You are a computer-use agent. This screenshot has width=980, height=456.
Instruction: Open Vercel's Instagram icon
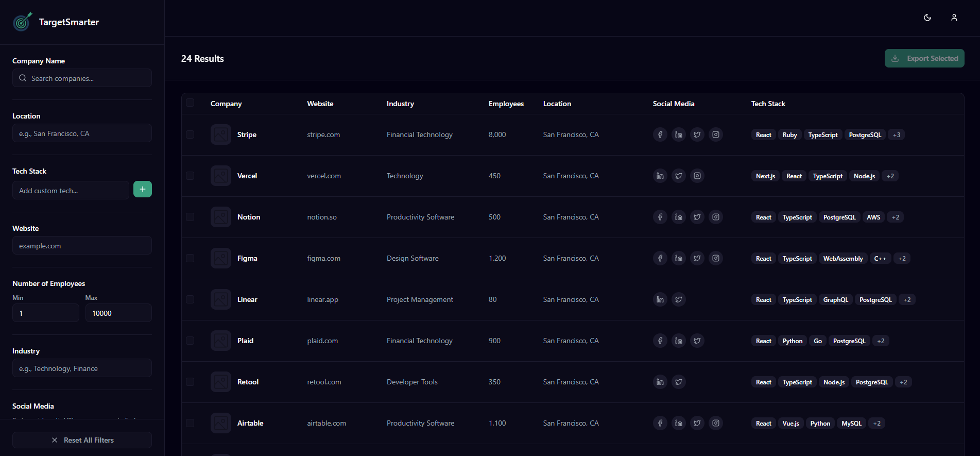pos(697,176)
